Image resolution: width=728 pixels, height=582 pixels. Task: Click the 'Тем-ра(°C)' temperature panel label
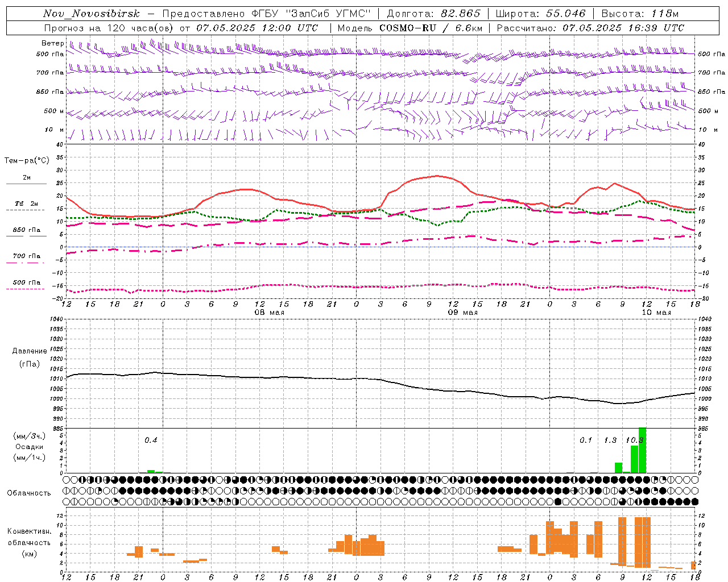pos(27,161)
